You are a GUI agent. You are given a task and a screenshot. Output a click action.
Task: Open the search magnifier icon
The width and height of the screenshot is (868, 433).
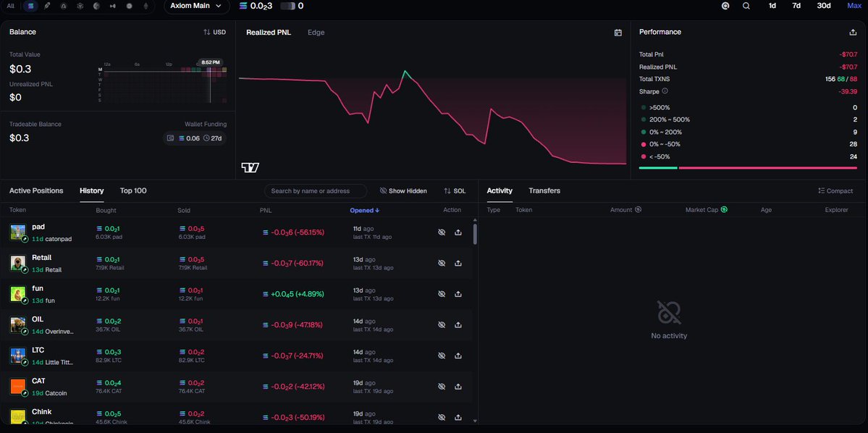coord(746,6)
